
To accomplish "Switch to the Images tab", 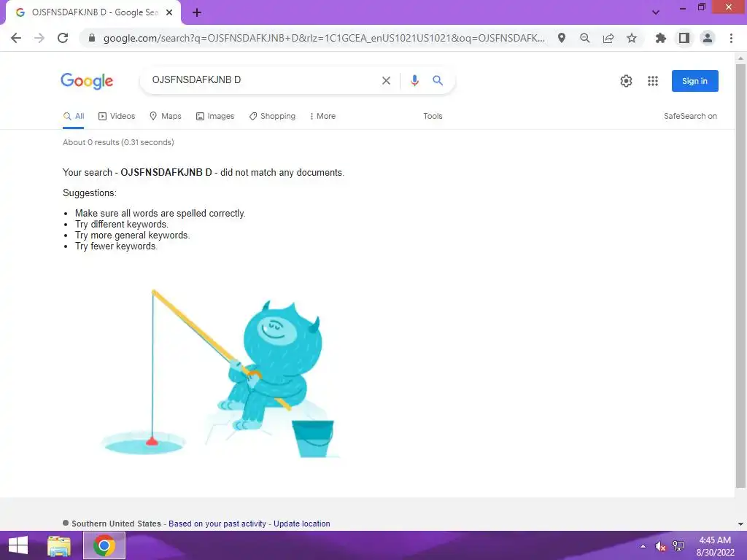I will pos(215,116).
